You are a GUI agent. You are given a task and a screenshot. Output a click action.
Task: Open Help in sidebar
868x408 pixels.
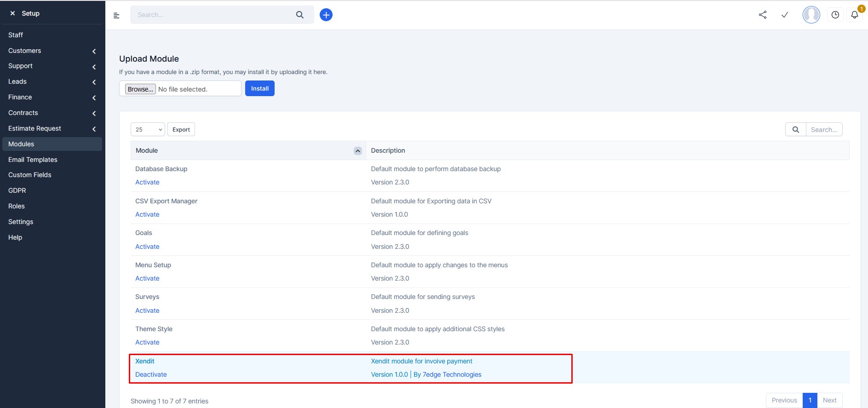coord(15,237)
